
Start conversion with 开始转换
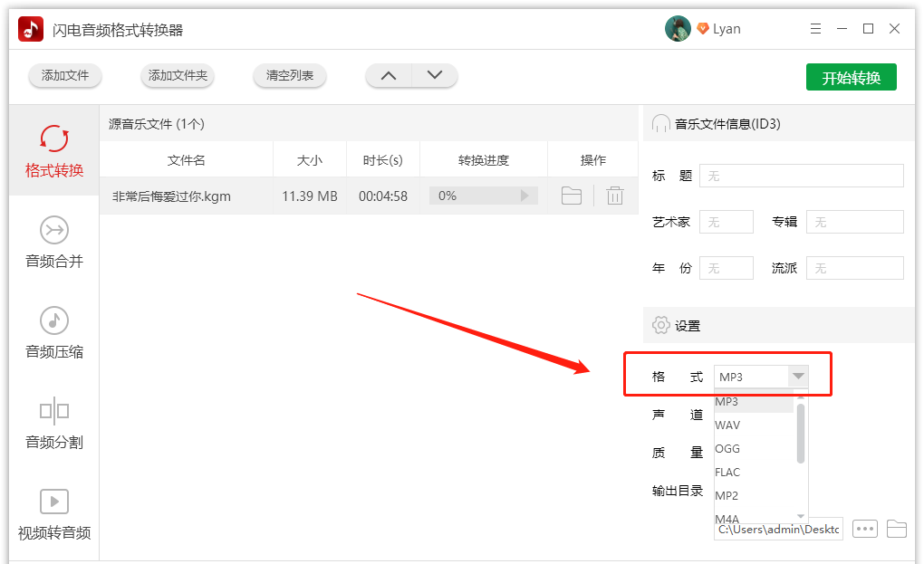point(851,77)
